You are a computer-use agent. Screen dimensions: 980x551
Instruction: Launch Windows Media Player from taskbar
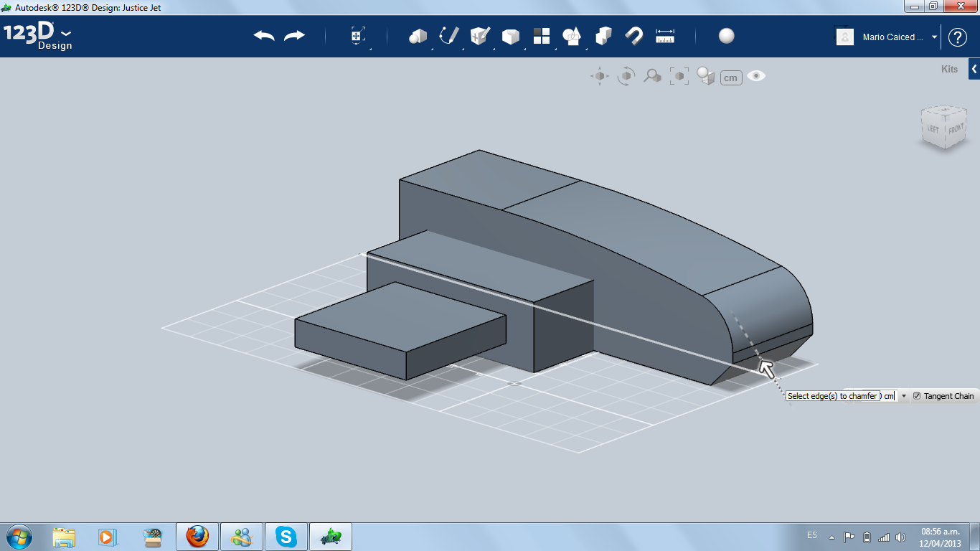click(106, 537)
